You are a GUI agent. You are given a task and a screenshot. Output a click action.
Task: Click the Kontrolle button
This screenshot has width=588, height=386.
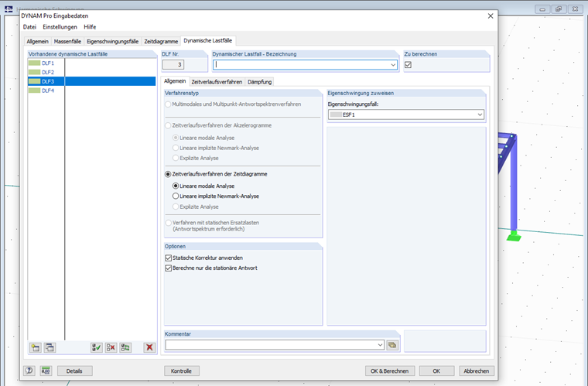182,371
